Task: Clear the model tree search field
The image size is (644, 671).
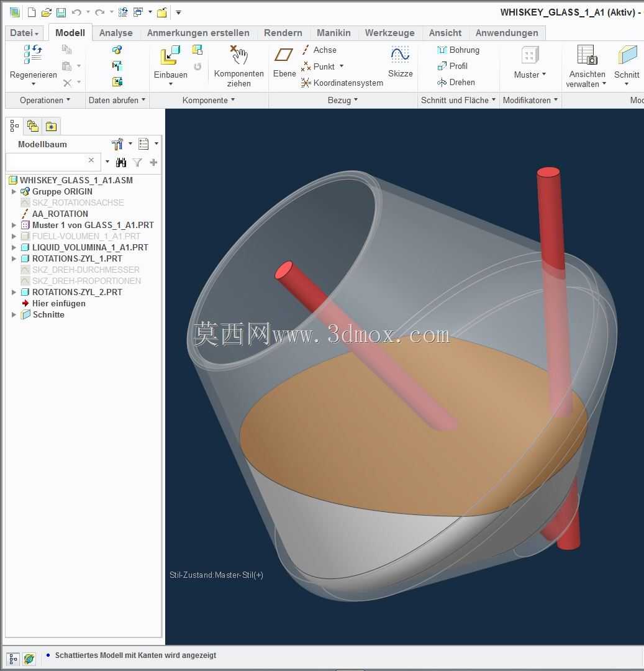Action: pyautogui.click(x=91, y=160)
